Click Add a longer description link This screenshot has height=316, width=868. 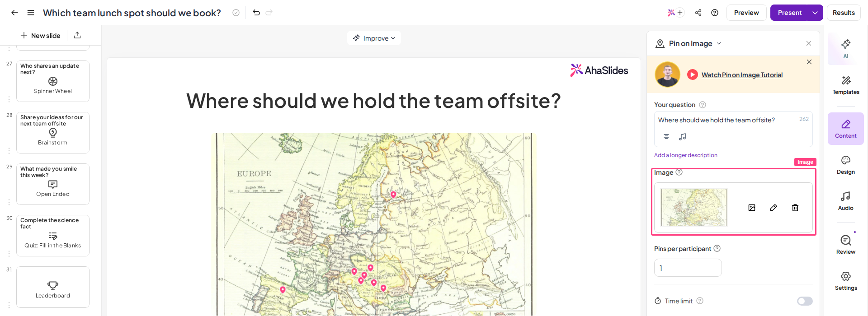point(685,155)
